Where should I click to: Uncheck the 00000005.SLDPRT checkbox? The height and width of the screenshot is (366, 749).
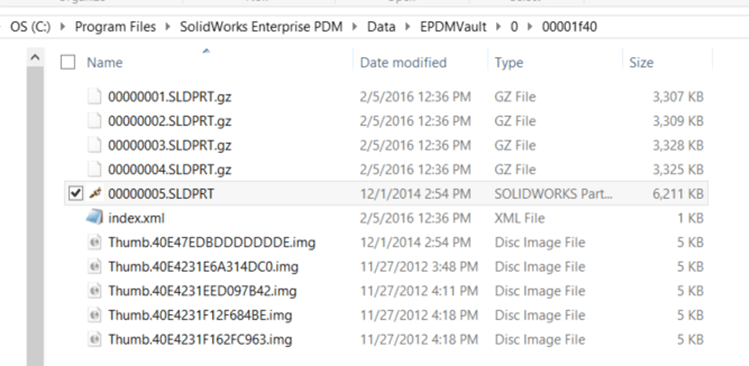tap(75, 194)
